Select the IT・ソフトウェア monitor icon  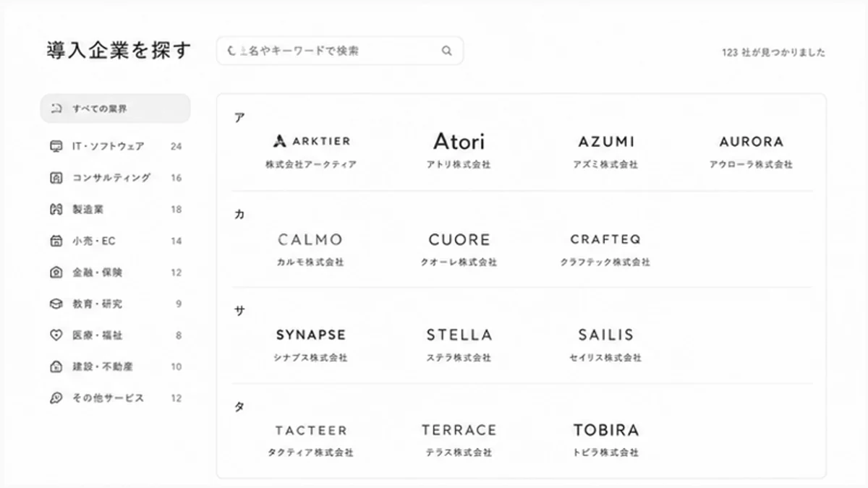click(56, 146)
